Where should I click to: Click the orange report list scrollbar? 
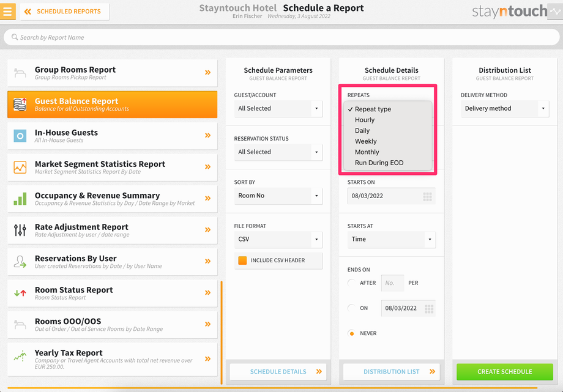(222, 333)
